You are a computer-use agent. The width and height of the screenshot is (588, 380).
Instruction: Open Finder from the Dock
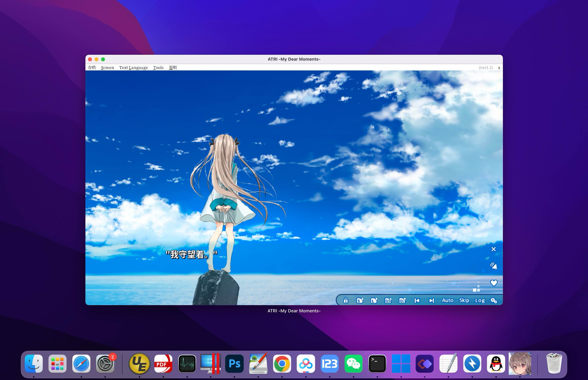click(34, 363)
